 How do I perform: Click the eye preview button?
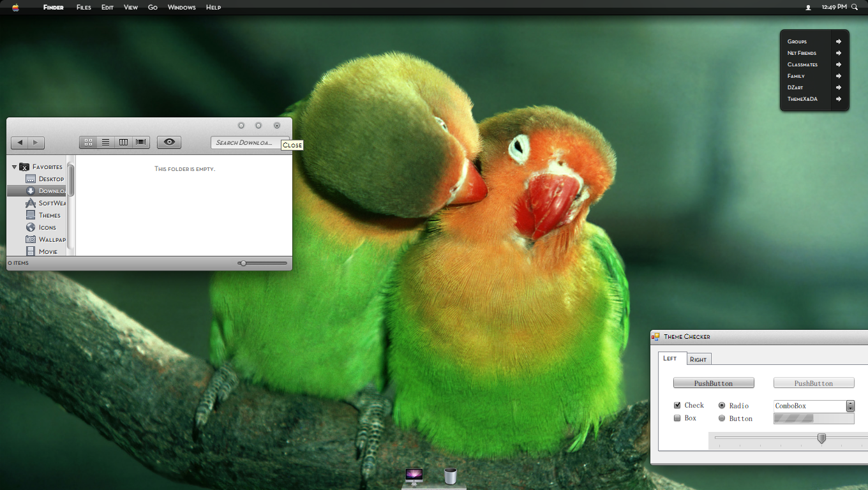169,142
